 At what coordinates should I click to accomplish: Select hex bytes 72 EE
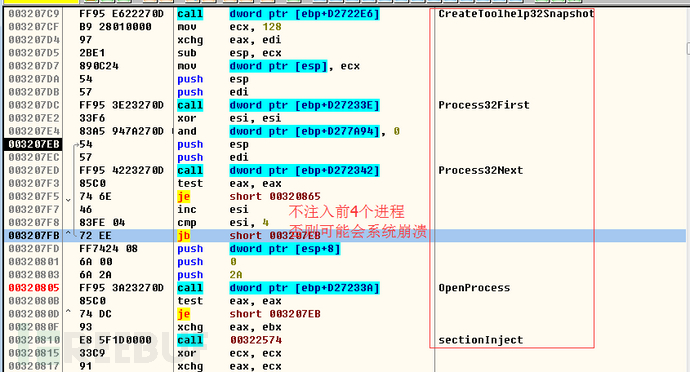click(x=95, y=236)
